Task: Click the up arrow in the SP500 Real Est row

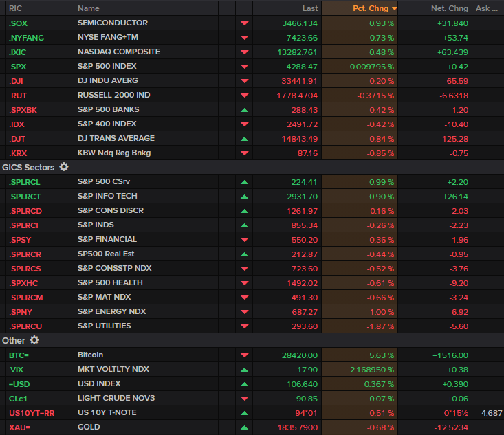Action: click(x=245, y=254)
